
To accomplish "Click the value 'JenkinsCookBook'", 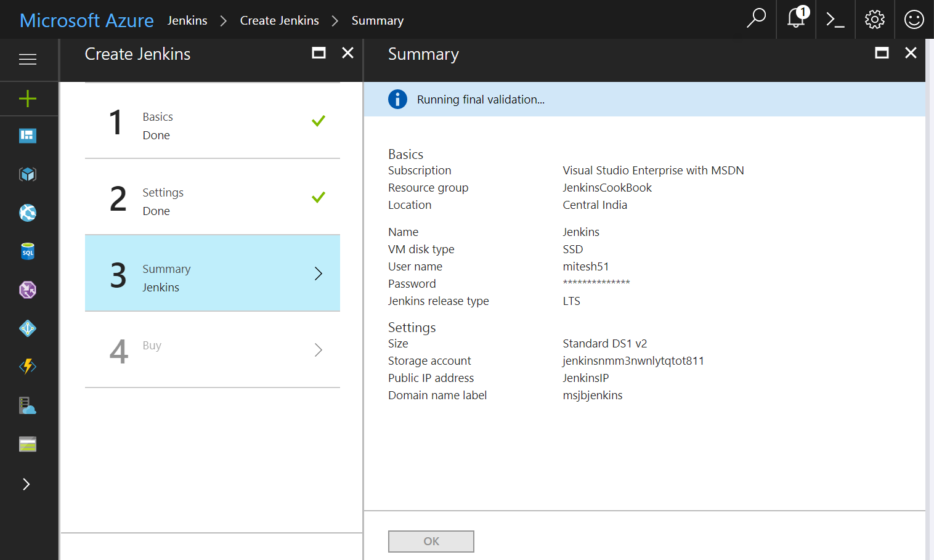I will pyautogui.click(x=607, y=187).
